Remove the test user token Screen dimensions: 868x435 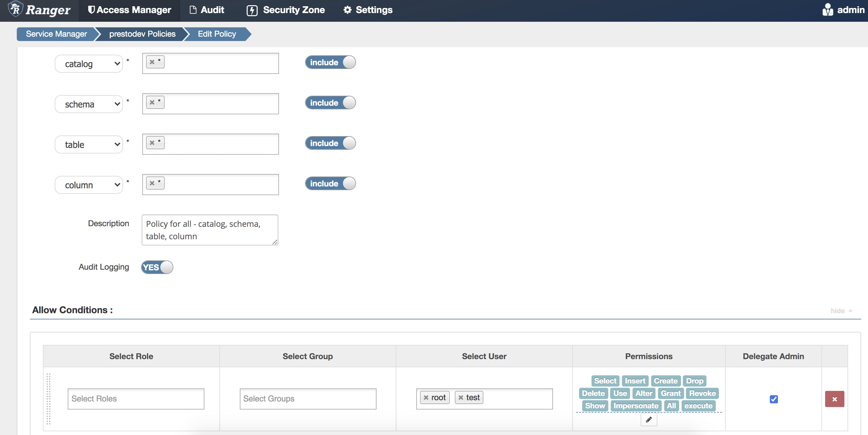[x=461, y=397]
